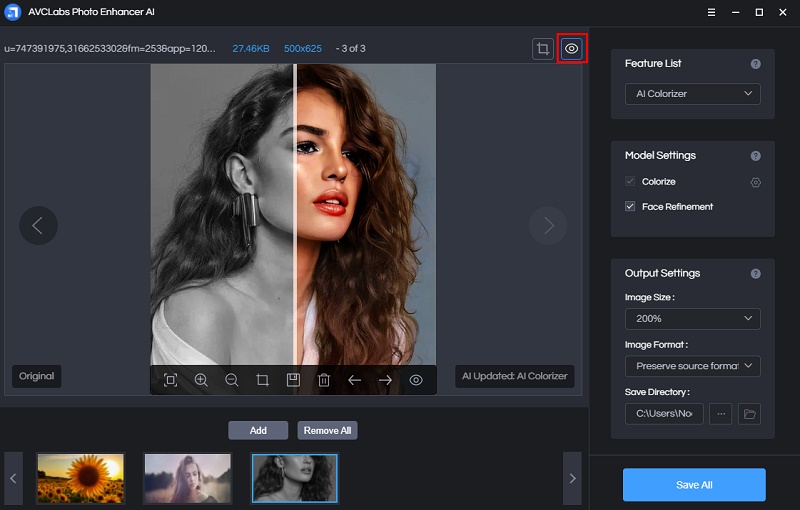Open the AI Colorizer feature dropdown
This screenshot has height=510, width=800.
pos(692,94)
